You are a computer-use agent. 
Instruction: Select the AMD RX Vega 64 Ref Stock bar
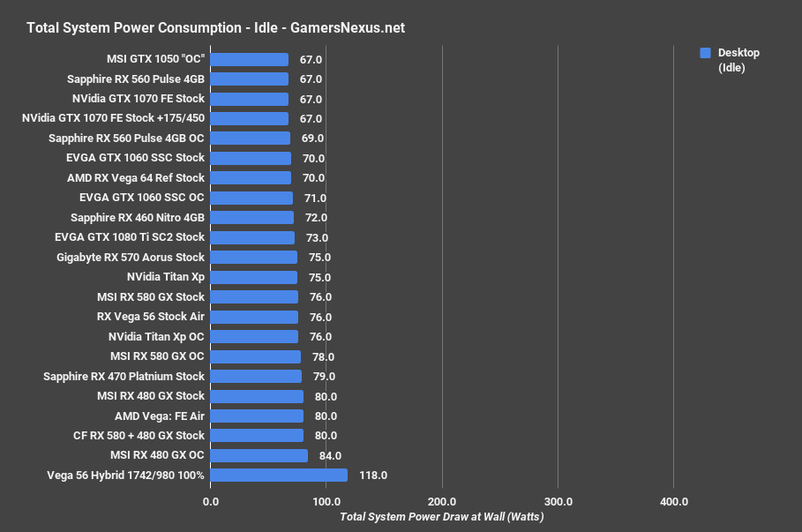coord(251,178)
